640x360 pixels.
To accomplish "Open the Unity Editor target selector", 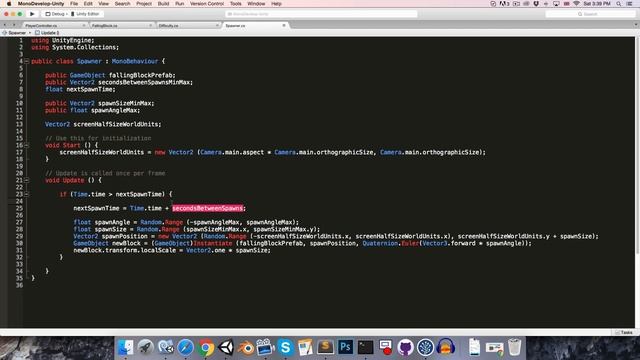I will [85, 14].
